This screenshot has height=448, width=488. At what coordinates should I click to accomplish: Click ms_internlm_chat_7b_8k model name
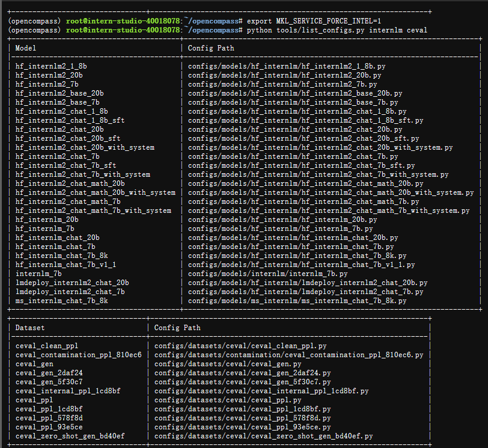point(62,301)
